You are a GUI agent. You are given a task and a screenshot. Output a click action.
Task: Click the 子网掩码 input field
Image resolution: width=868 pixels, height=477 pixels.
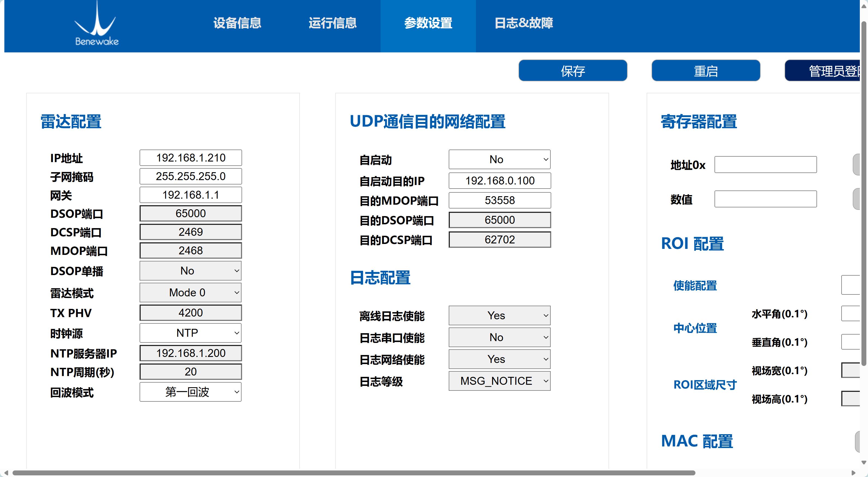191,176
